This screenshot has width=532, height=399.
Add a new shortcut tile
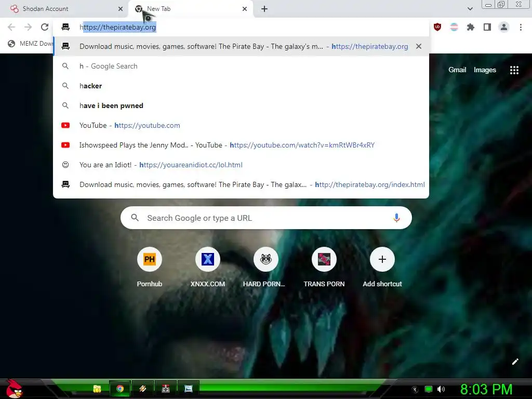point(382,268)
